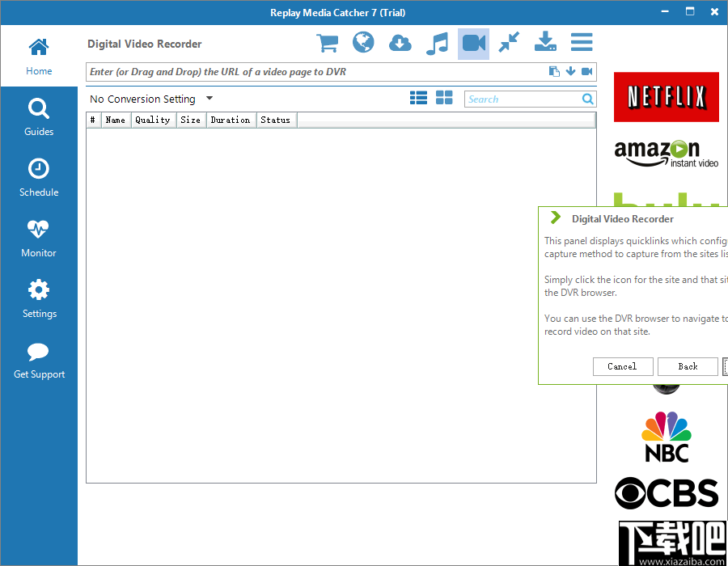Open Settings gear in sidebar
The width and height of the screenshot is (728, 566).
pyautogui.click(x=39, y=299)
